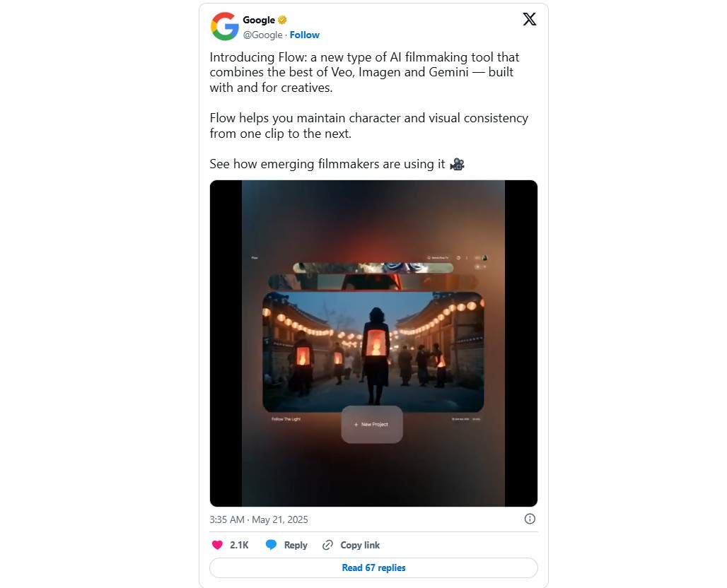This screenshot has height=588, width=727.
Task: Open the Google display name
Action: [x=259, y=20]
